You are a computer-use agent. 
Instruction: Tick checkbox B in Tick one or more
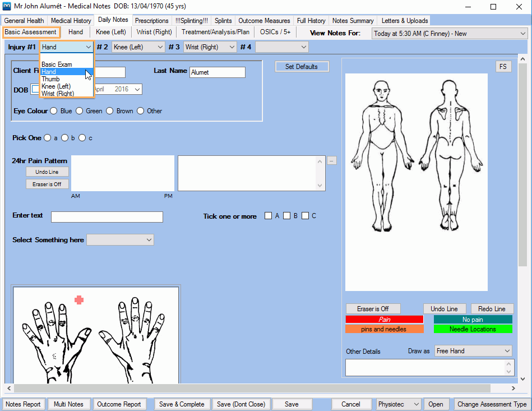pos(286,216)
